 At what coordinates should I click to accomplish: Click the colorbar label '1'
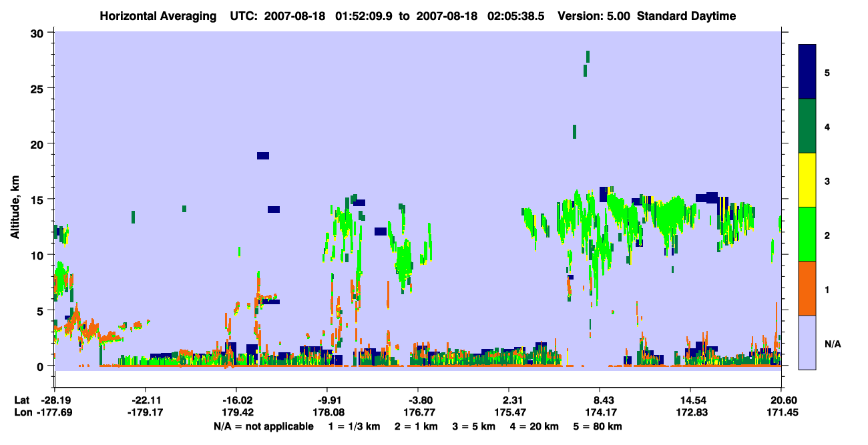click(x=827, y=289)
